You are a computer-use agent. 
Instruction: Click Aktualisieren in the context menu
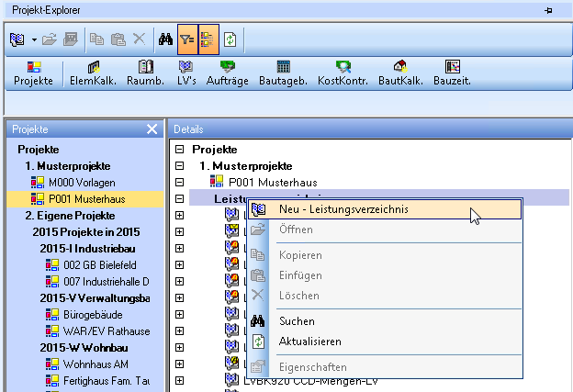[309, 342]
